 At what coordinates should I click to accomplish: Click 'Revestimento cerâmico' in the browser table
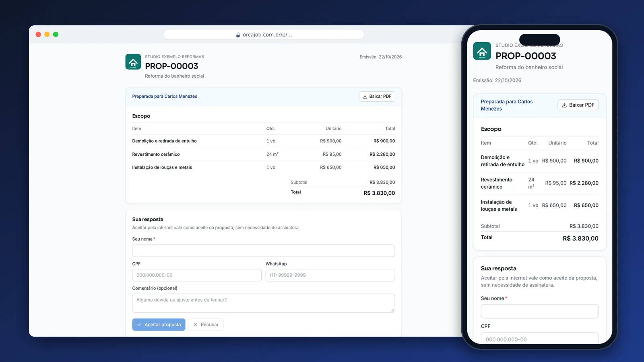[x=156, y=154]
